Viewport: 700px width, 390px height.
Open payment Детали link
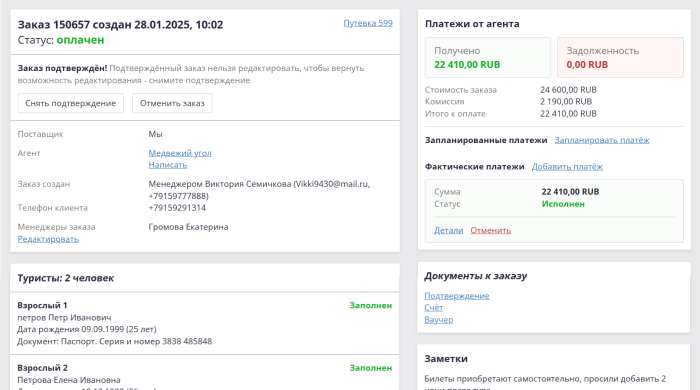[x=449, y=230]
